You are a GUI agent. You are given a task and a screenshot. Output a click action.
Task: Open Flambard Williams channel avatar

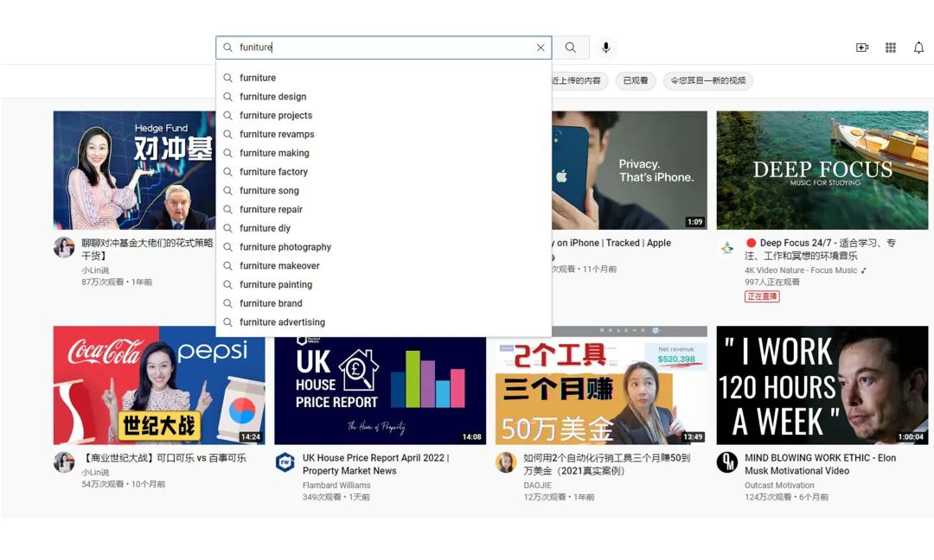(285, 462)
